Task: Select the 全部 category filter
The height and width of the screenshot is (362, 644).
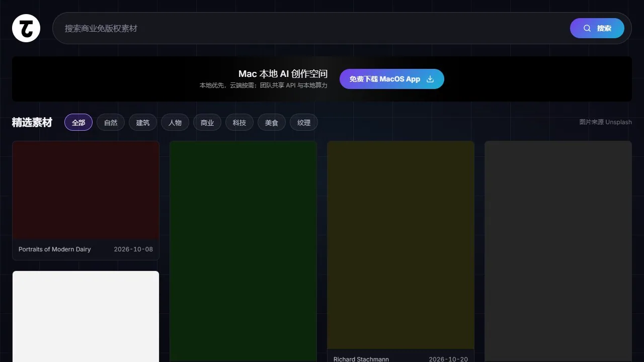Action: tap(78, 123)
